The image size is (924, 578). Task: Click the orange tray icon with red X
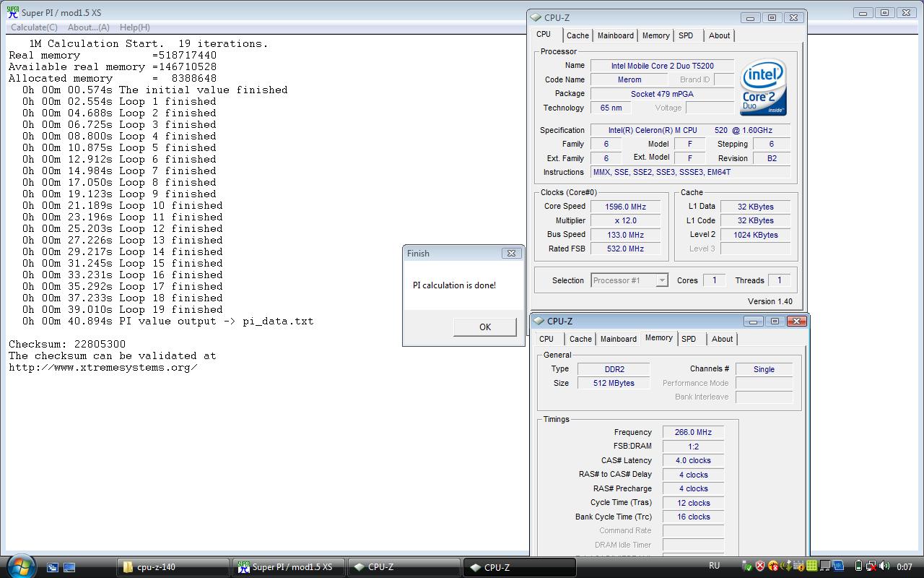tap(773, 566)
